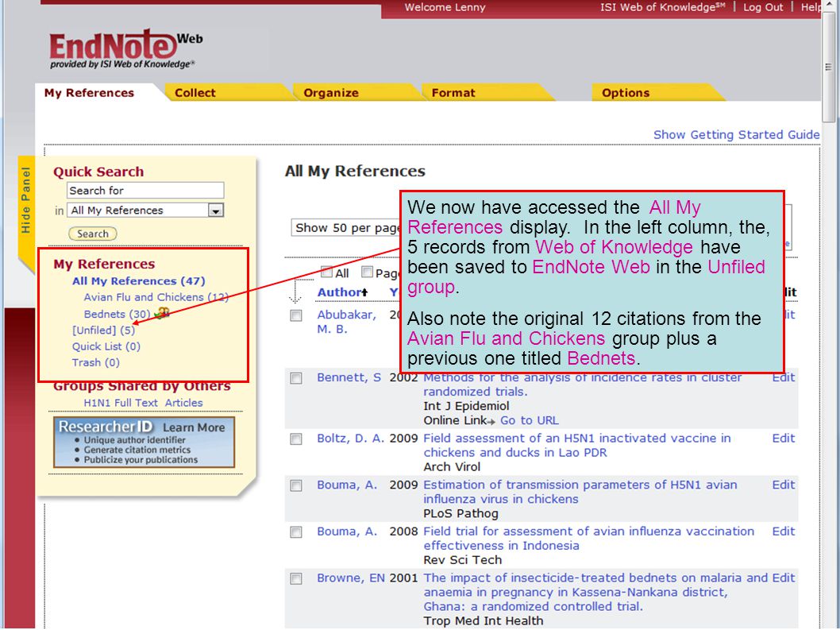Open author Abubakar, M. B. link
This screenshot has height=630, width=840.
(x=347, y=322)
